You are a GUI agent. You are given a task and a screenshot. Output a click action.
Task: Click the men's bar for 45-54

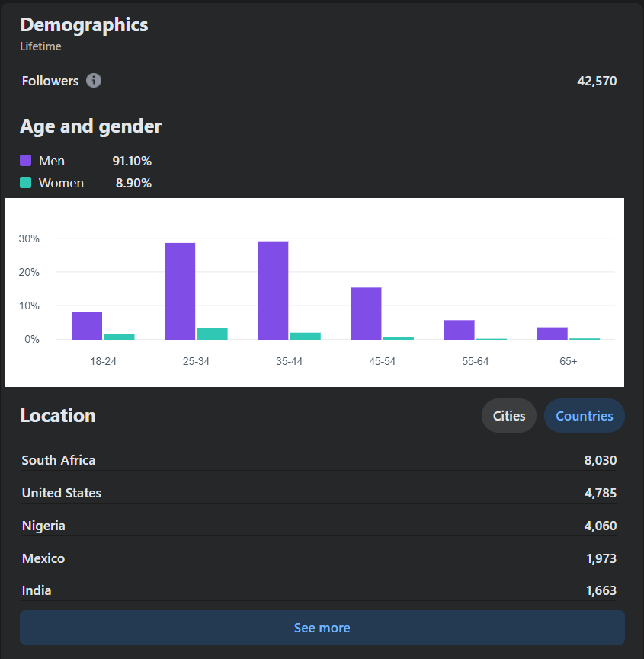point(366,313)
